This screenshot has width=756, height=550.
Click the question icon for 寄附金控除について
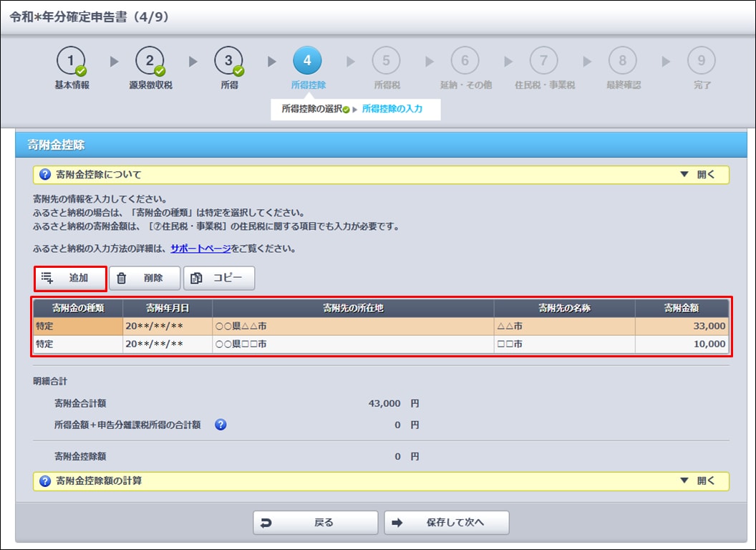(x=45, y=175)
